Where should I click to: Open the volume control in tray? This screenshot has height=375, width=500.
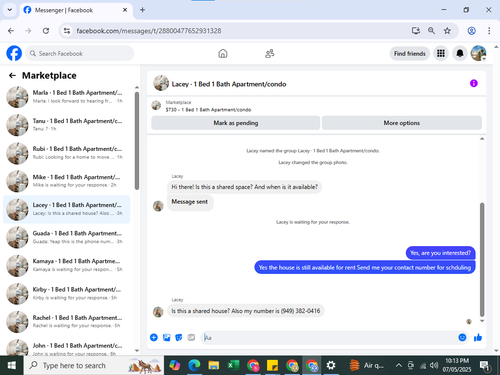point(434,365)
